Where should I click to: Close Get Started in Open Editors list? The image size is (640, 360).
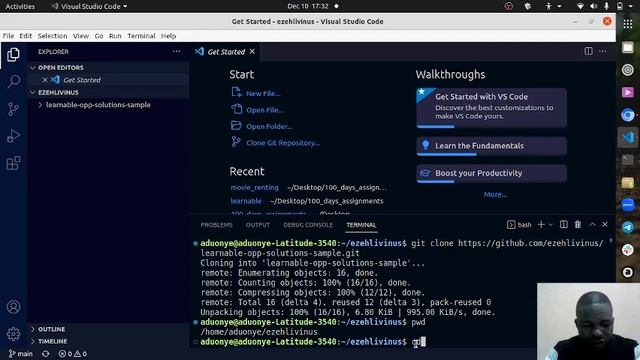(45, 80)
